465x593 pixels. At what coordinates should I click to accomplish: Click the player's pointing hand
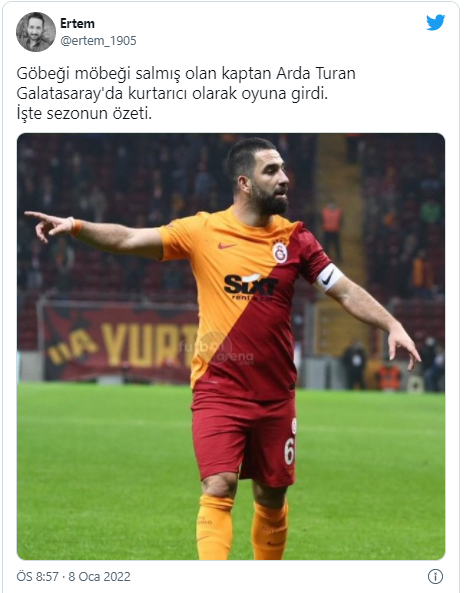(x=48, y=224)
